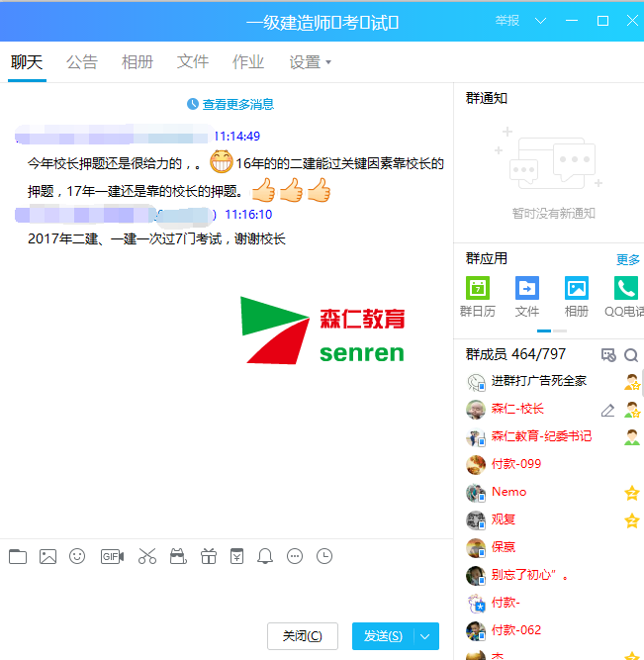Open the 设置 dropdown menu

click(310, 62)
